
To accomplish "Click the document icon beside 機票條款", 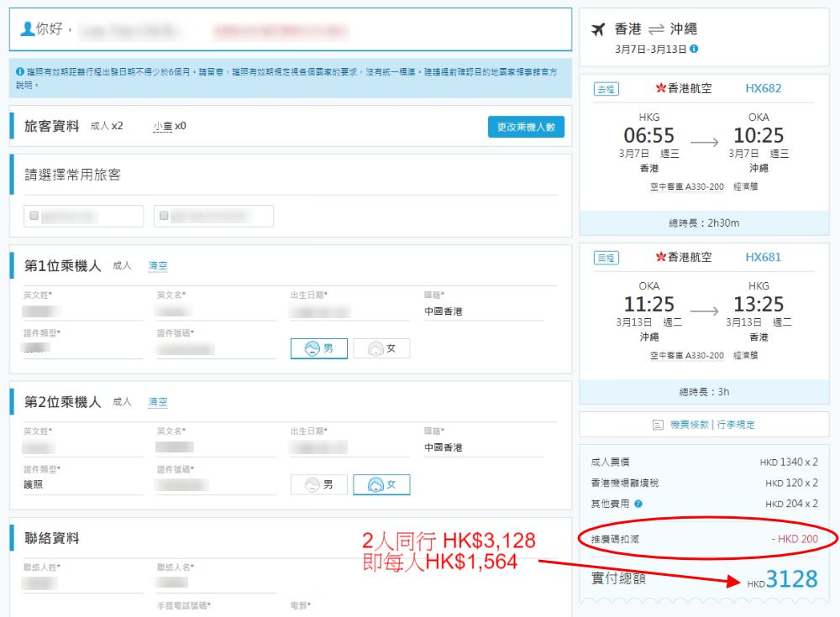I will pos(658,426).
